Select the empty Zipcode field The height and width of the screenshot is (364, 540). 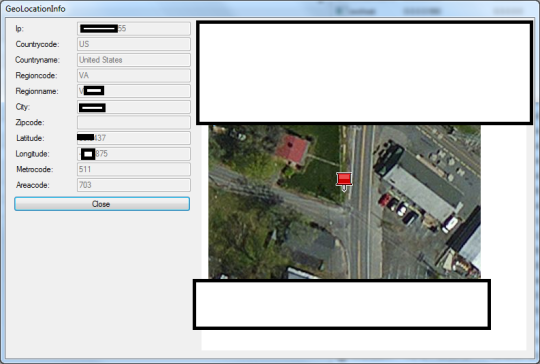tap(134, 123)
